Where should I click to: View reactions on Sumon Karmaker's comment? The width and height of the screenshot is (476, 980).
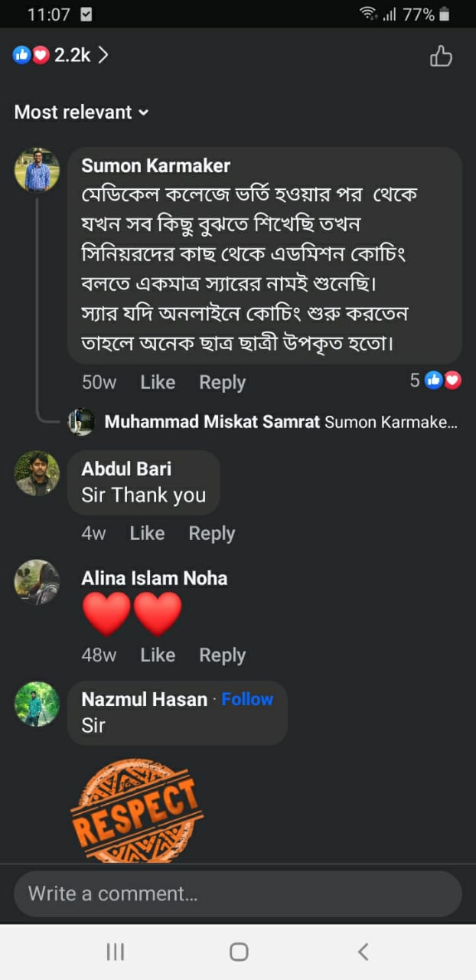[435, 381]
